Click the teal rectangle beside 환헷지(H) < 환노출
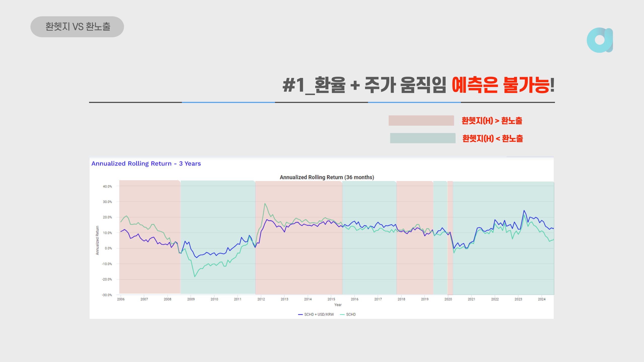Image resolution: width=644 pixels, height=362 pixels. point(422,139)
